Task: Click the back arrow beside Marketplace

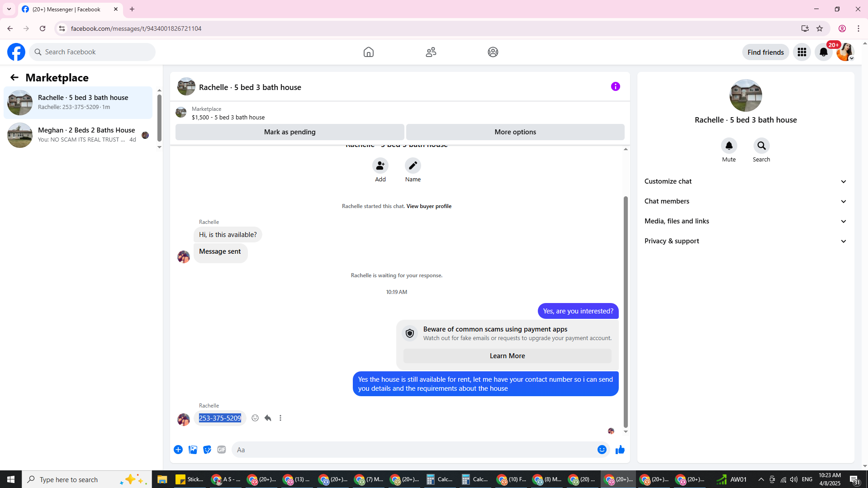Action: tap(14, 77)
